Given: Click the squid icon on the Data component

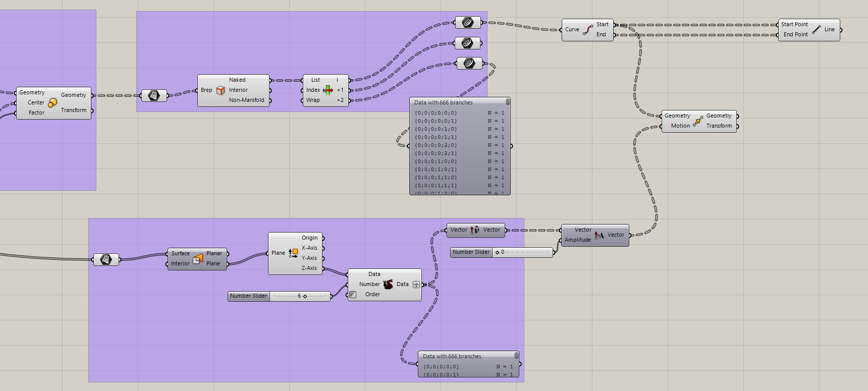Looking at the screenshot, I should pos(388,285).
